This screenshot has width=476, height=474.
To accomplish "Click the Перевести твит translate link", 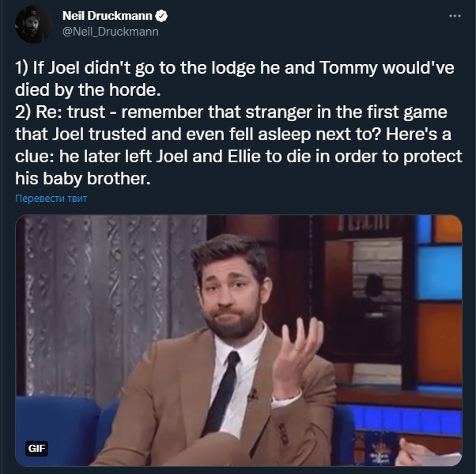I will (x=51, y=199).
